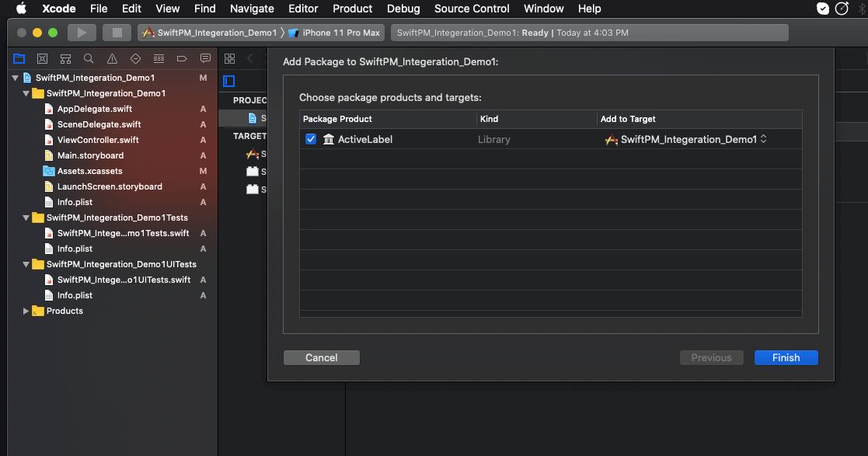Viewport: 868px width, 456px height.
Task: Click the checkmark status icon in menu bar
Action: point(823,9)
